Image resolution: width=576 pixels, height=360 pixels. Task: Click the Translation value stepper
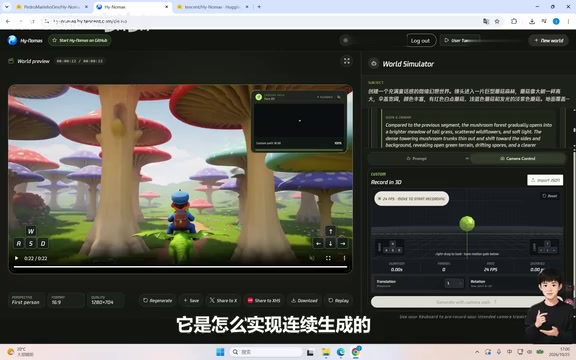(454, 283)
